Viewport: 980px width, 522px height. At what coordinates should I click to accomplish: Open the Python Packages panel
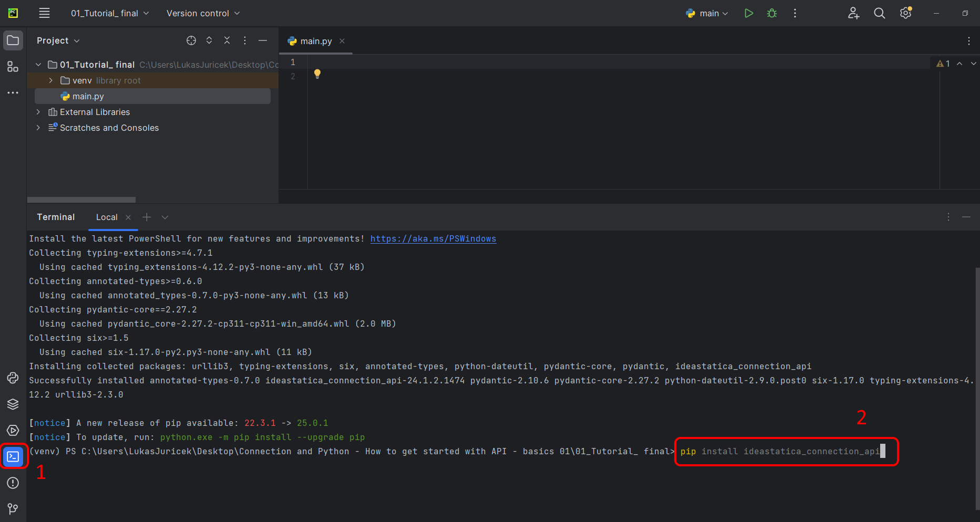click(13, 404)
